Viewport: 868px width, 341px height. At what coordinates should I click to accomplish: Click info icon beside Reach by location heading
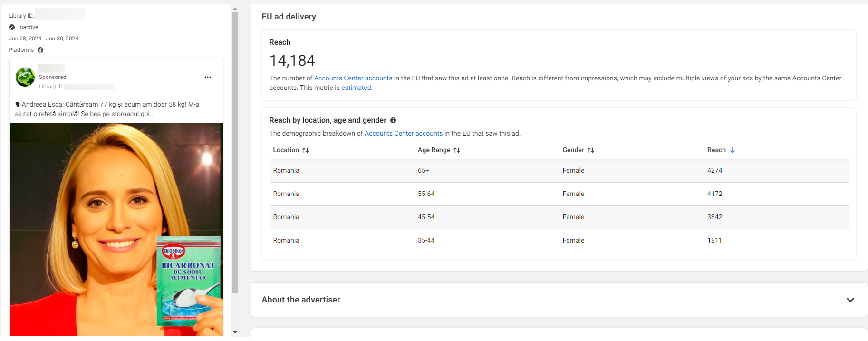pos(393,120)
